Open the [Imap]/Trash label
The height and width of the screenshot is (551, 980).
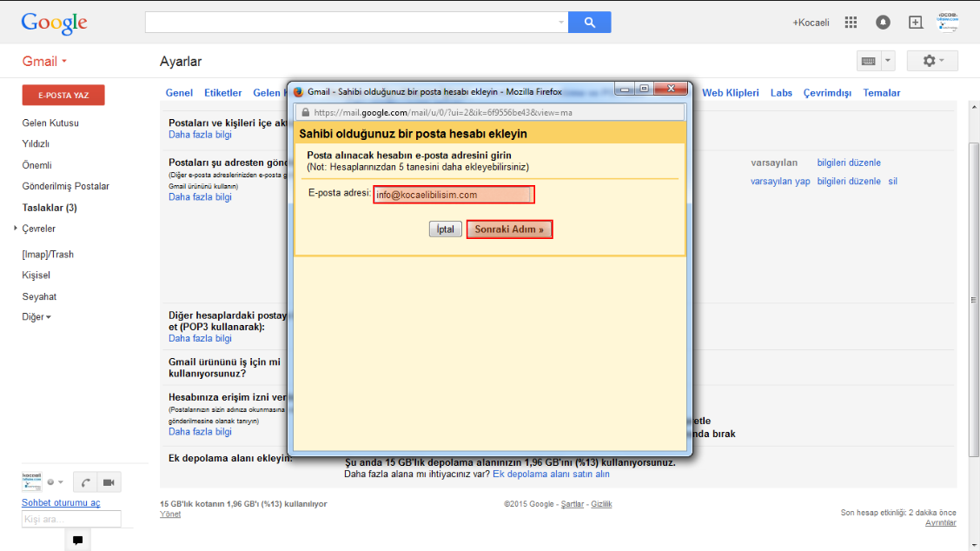click(48, 255)
